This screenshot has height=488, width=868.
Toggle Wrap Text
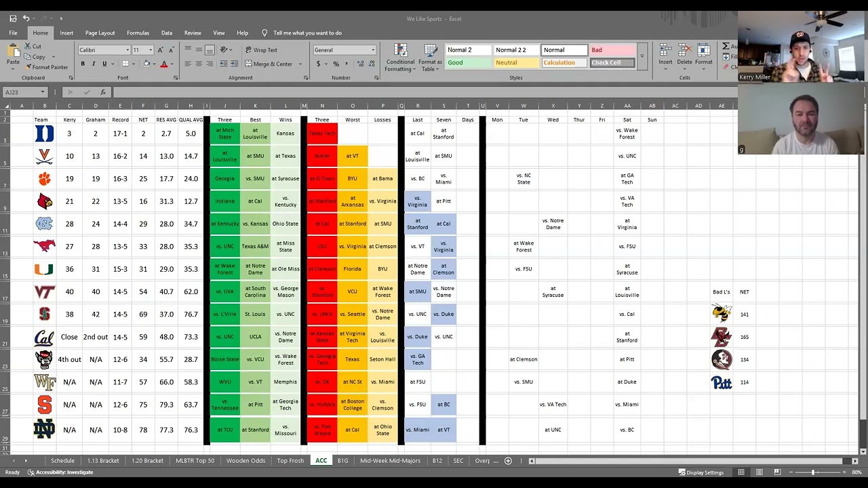261,49
